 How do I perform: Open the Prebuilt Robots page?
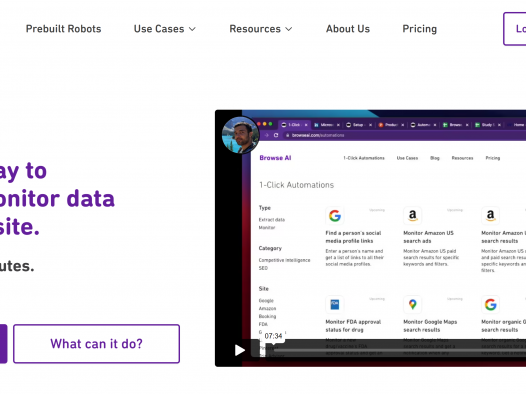click(63, 29)
